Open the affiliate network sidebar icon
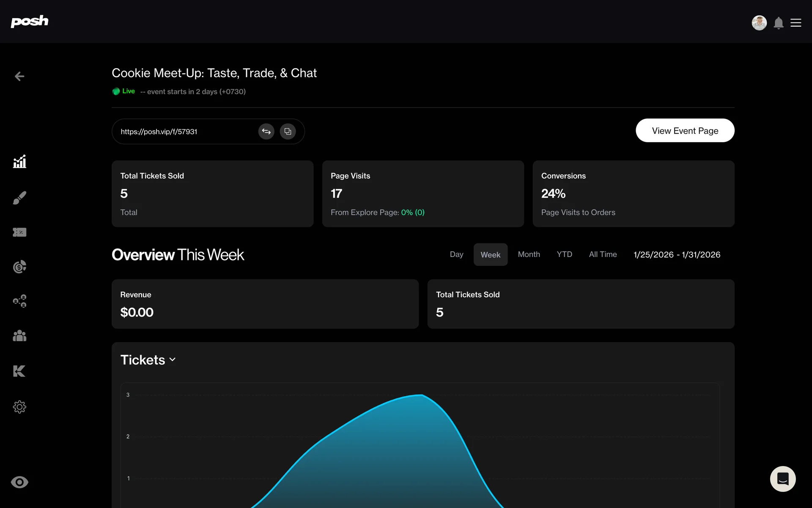This screenshot has height=508, width=812. (19, 301)
